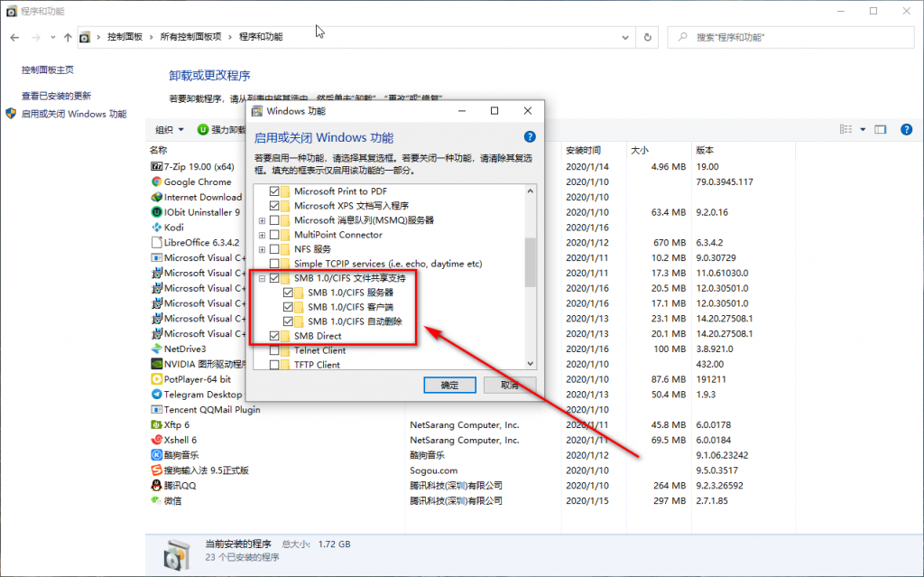Viewport: 924px width, 577px height.
Task: Toggle the preview pane icon
Action: 881,129
